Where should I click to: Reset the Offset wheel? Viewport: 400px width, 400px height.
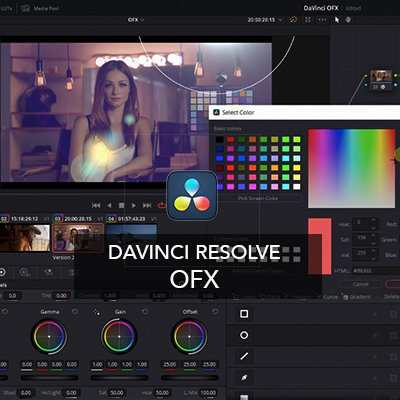pos(215,311)
